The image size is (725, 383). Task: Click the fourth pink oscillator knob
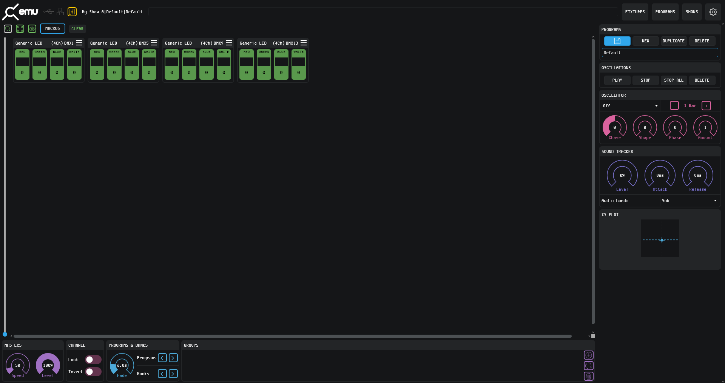(x=705, y=127)
